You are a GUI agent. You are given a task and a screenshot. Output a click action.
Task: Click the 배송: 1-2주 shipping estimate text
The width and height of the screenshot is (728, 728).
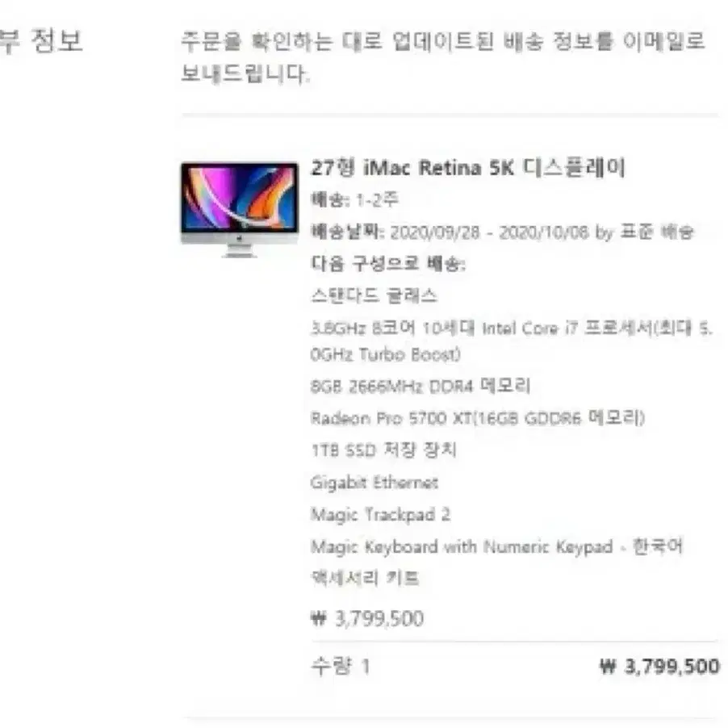(354, 200)
